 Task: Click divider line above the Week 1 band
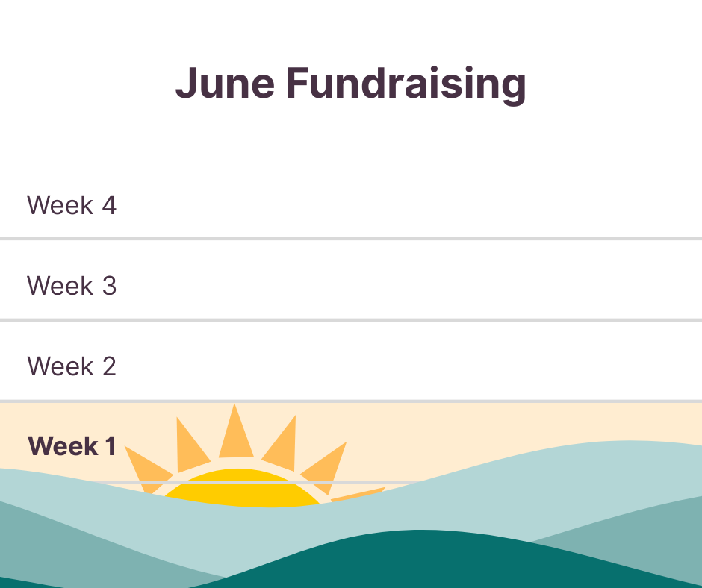[351, 401]
